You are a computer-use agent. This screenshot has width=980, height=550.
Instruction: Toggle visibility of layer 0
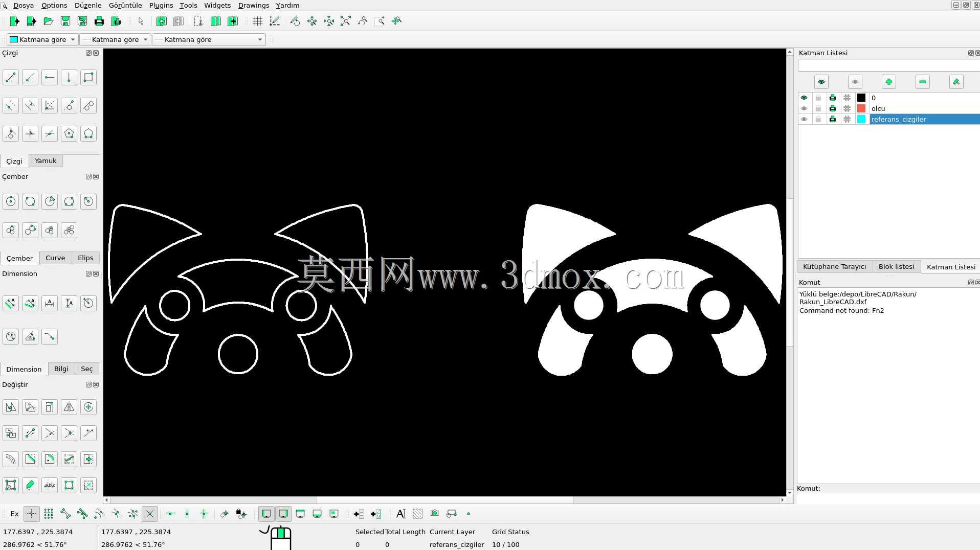click(x=804, y=98)
